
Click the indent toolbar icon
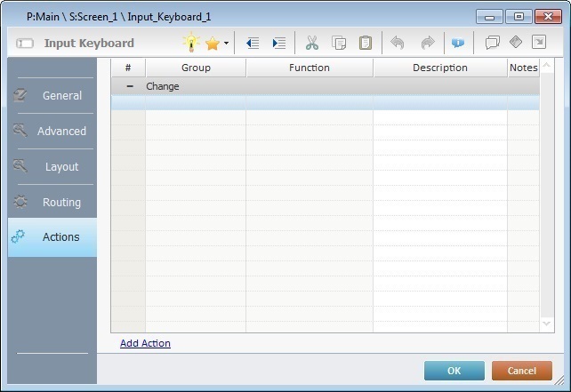pos(279,43)
